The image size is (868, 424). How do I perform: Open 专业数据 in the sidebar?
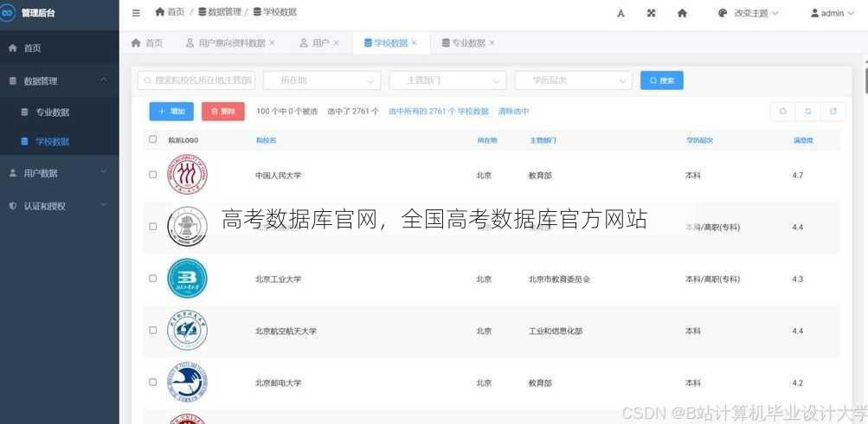click(x=59, y=112)
